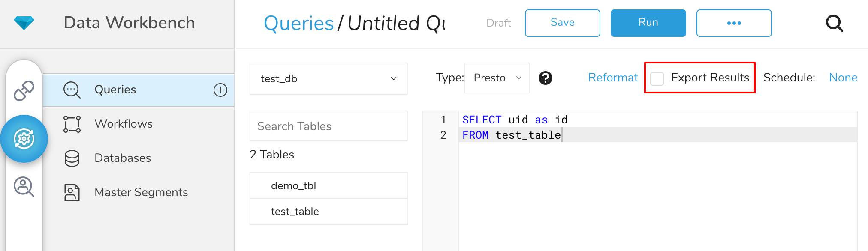Click the plus icon to add a query
The width and height of the screenshot is (868, 251).
coord(220,90)
